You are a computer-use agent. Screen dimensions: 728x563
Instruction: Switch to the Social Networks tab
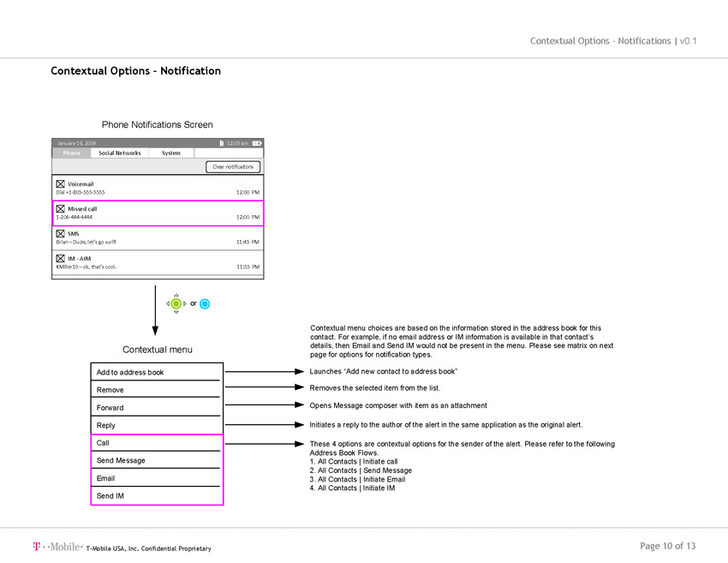coord(120,153)
